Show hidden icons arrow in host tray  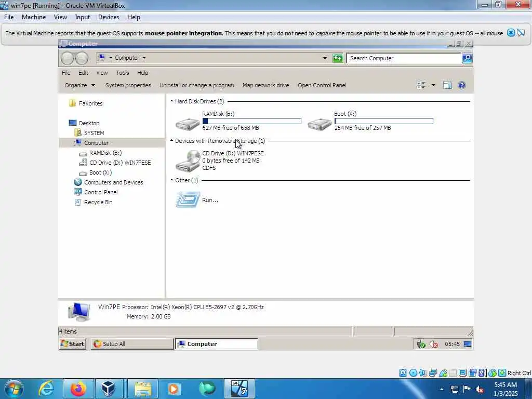click(x=442, y=390)
